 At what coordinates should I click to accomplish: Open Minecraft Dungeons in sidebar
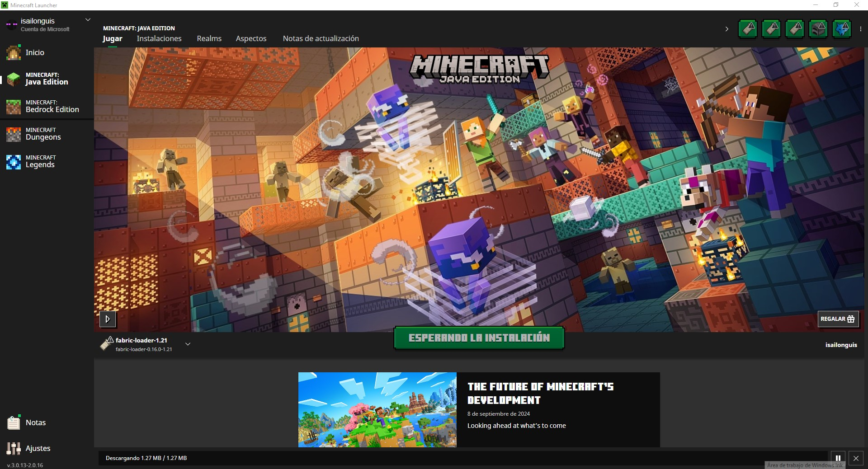tap(47, 134)
